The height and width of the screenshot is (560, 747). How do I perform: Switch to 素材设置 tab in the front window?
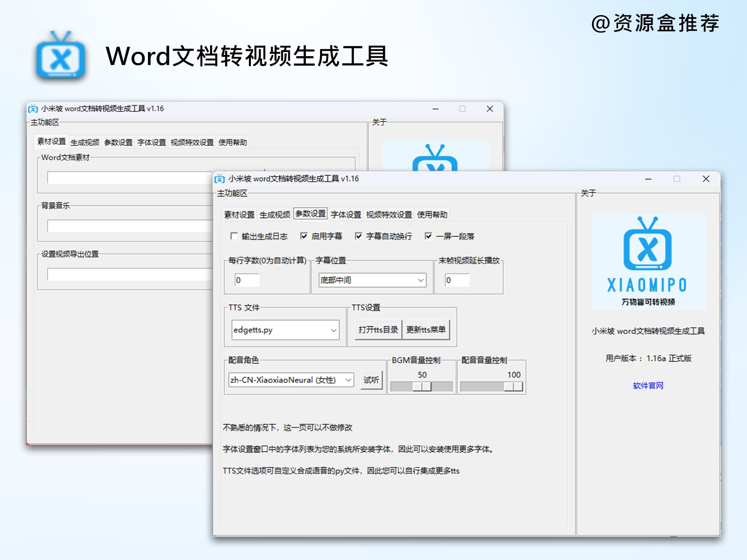point(239,215)
